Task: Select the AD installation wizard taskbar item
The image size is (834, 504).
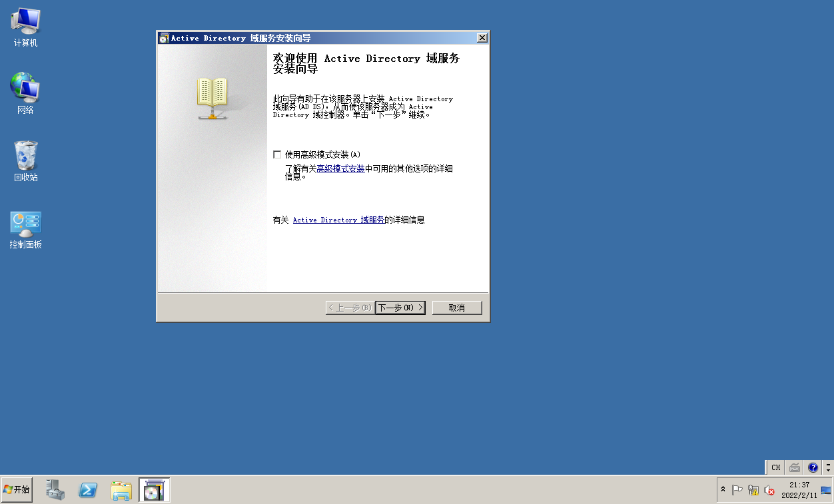Action: click(x=155, y=490)
